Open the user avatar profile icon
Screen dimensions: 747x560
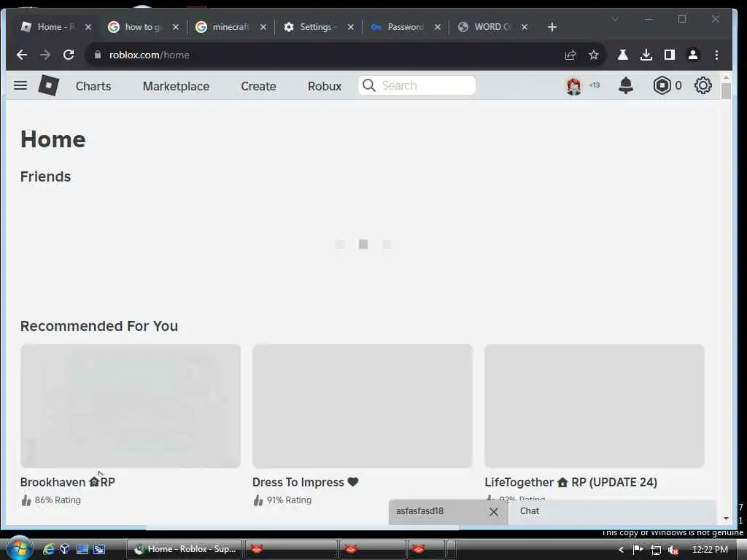point(574,86)
